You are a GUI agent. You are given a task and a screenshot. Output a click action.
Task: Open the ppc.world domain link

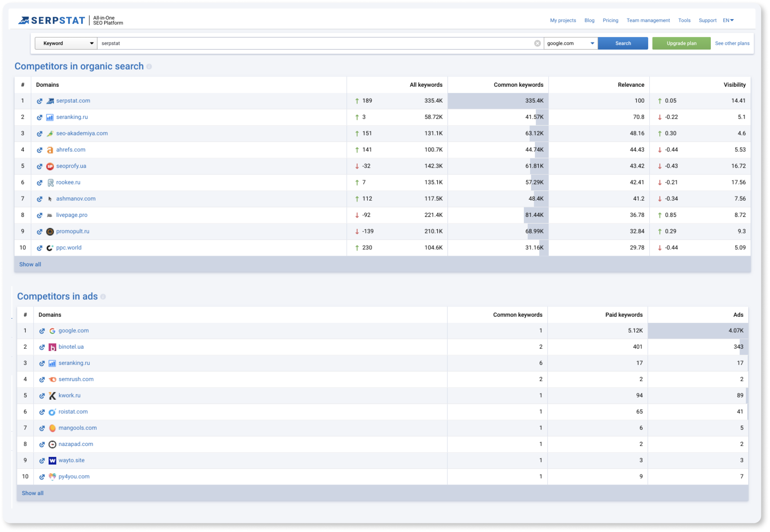[69, 248]
